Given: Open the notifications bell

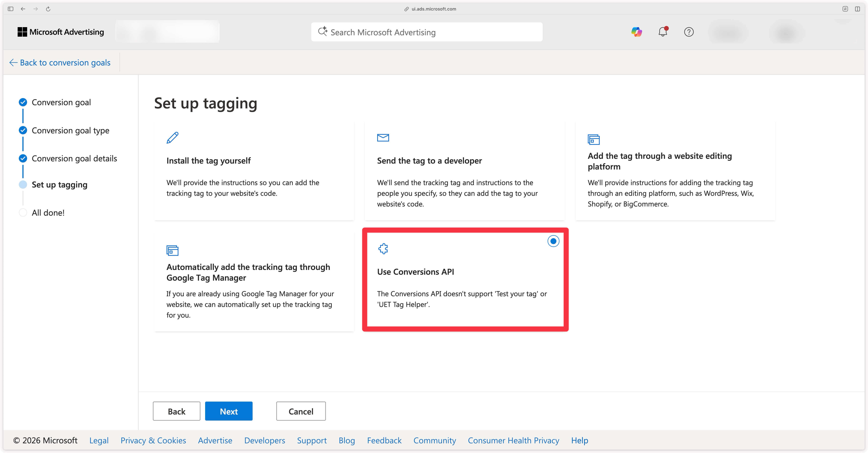Looking at the screenshot, I should [663, 32].
